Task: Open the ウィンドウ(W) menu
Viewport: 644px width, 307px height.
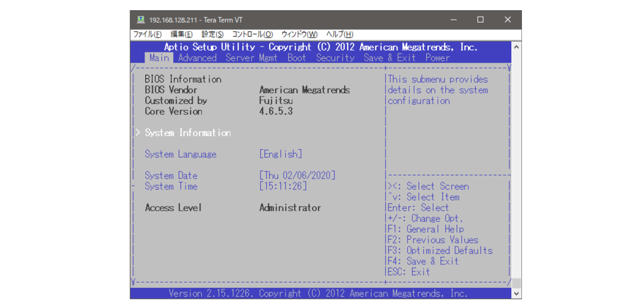Action: [x=299, y=35]
